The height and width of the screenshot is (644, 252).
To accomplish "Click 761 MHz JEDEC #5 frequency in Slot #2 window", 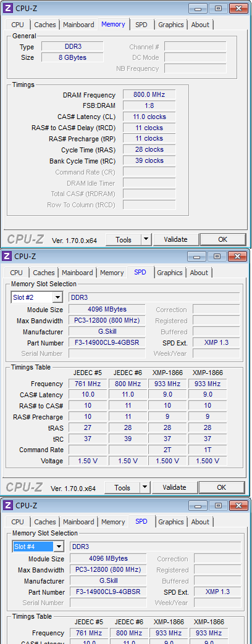I will 86,384.
